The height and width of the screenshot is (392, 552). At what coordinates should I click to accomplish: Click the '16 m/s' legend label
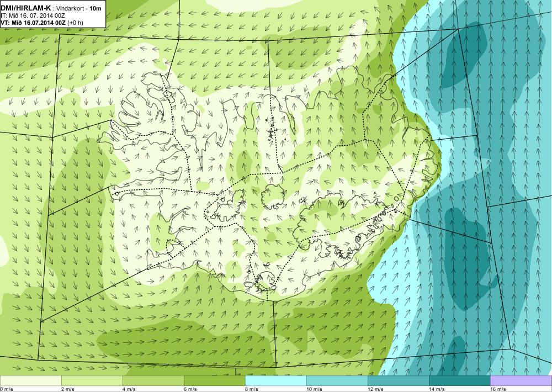click(x=498, y=389)
